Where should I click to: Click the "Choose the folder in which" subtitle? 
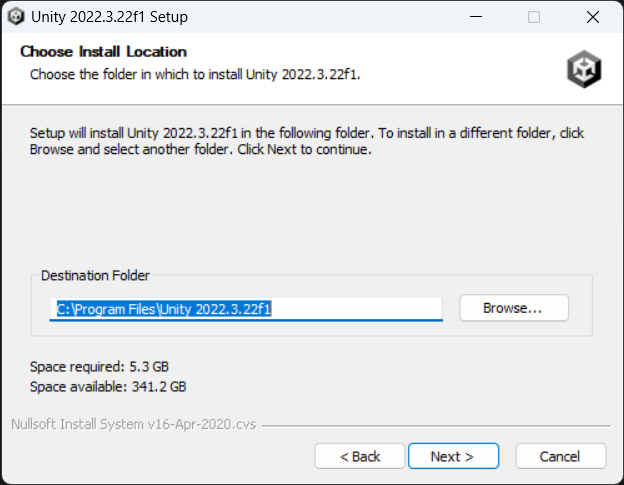click(194, 74)
